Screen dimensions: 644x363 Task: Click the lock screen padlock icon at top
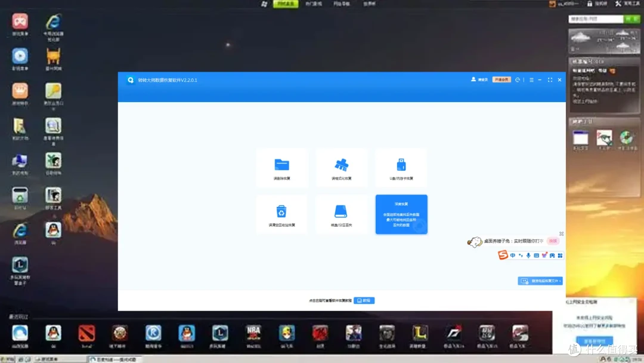pos(589,4)
